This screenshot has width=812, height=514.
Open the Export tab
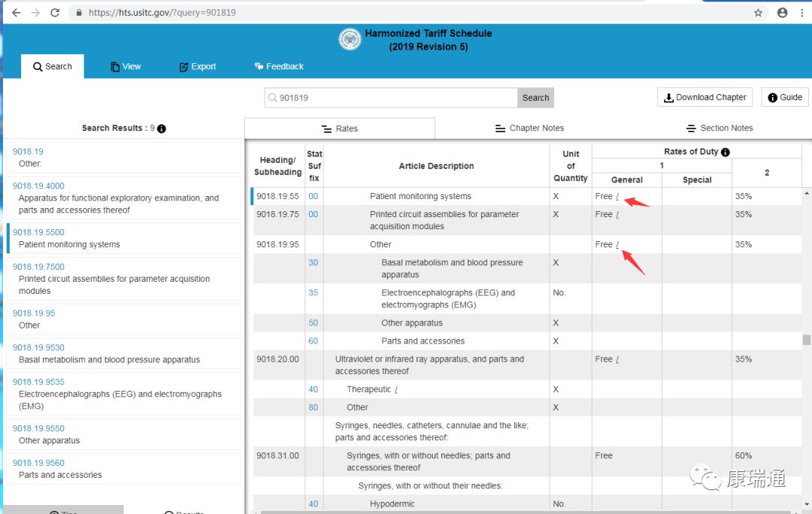[x=197, y=67]
